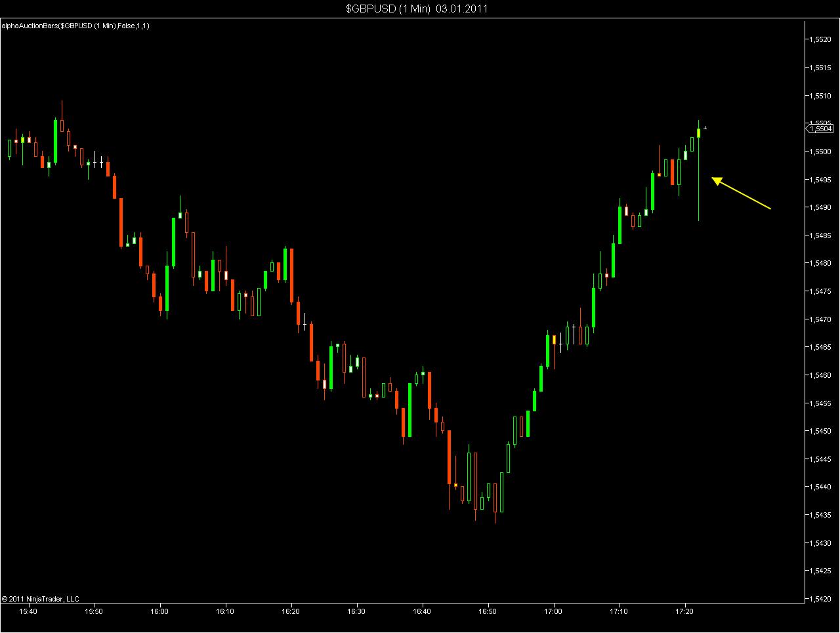This screenshot has width=840, height=633.
Task: Click the 17:00 time axis label
Action: pyautogui.click(x=554, y=611)
